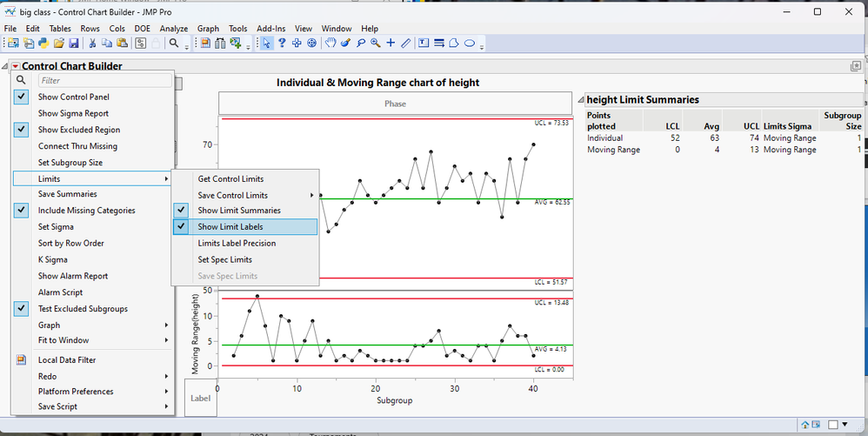Open the Add-Ins menu
The image size is (868, 436).
270,28
